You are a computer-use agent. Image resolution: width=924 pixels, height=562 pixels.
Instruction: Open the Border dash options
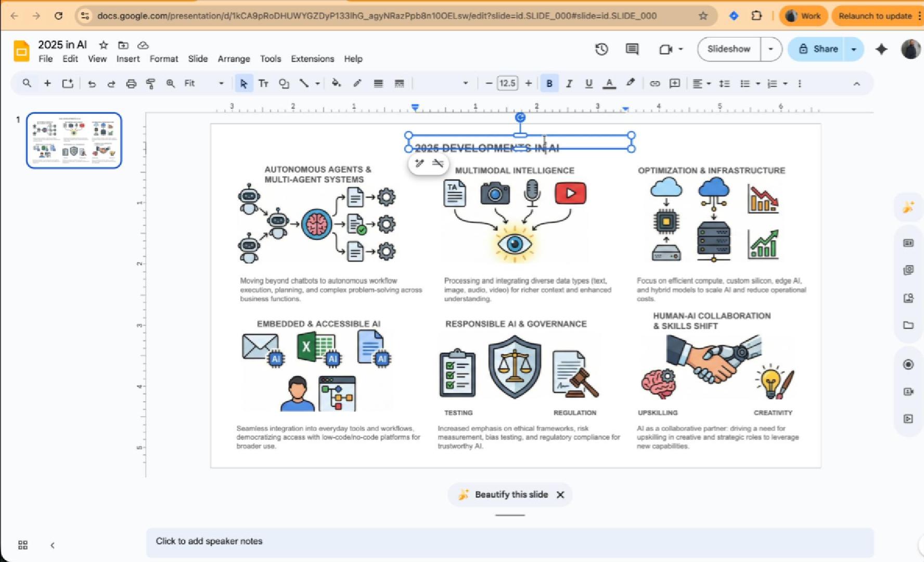click(399, 83)
